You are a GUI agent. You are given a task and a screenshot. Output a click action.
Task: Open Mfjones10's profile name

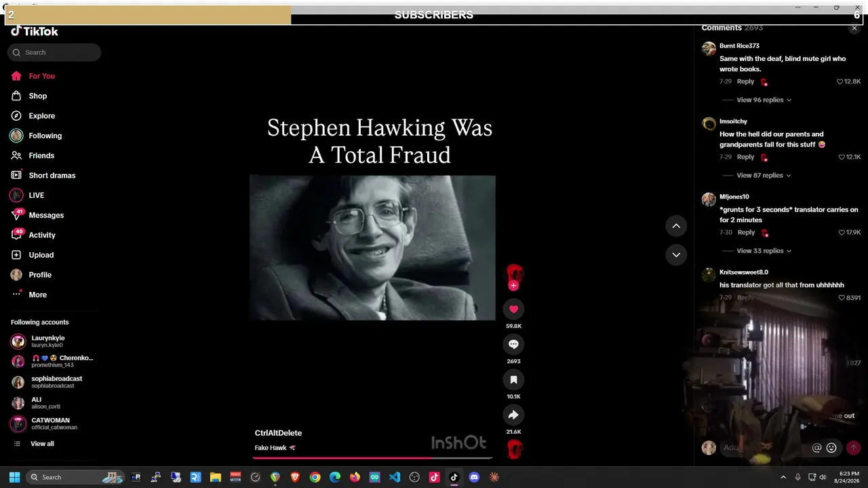734,197
